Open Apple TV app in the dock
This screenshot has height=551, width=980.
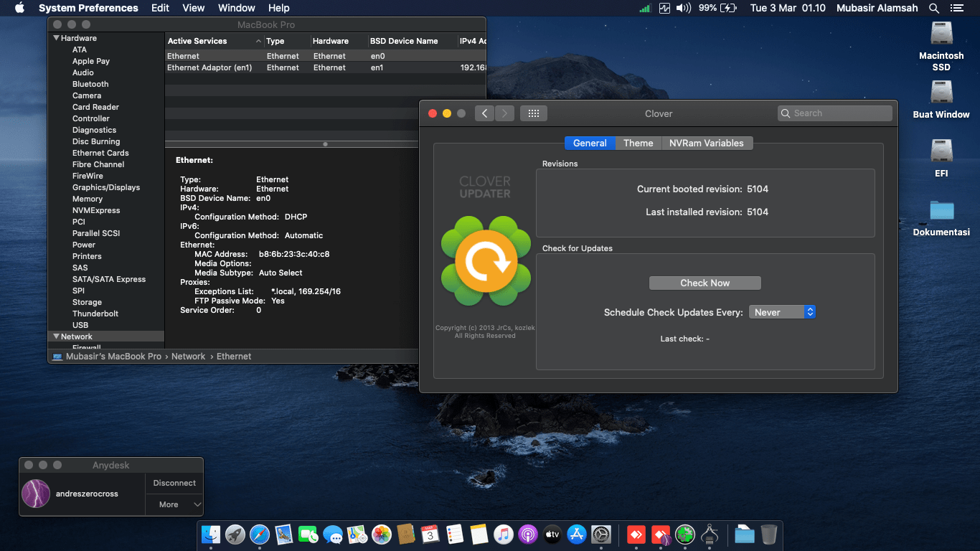[x=552, y=534]
